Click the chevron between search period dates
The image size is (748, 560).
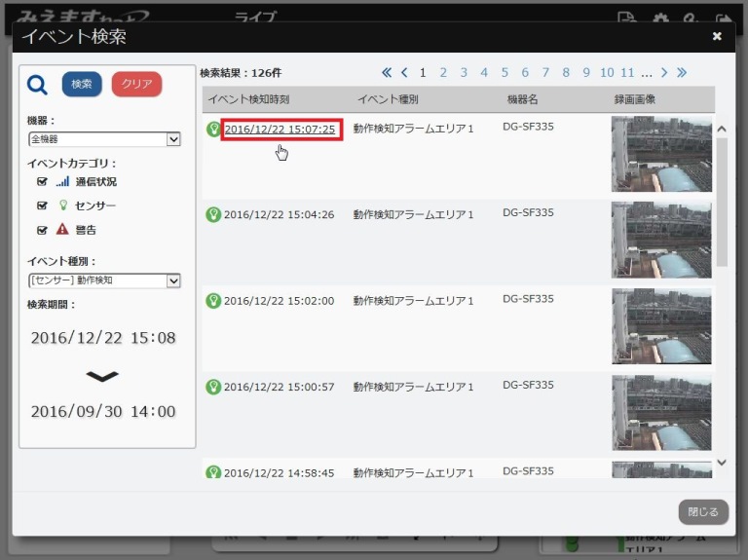pyautogui.click(x=102, y=376)
